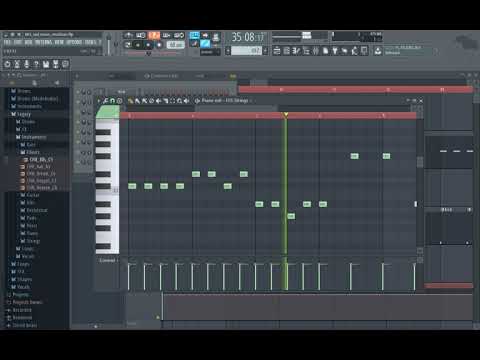
Task: Open the piano roll stamp chord selector
Action: coord(119,101)
